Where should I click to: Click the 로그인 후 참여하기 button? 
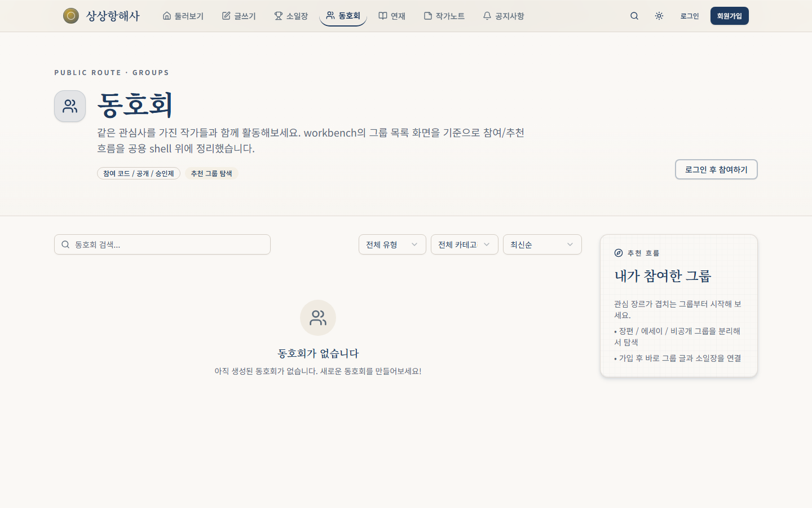click(x=716, y=169)
